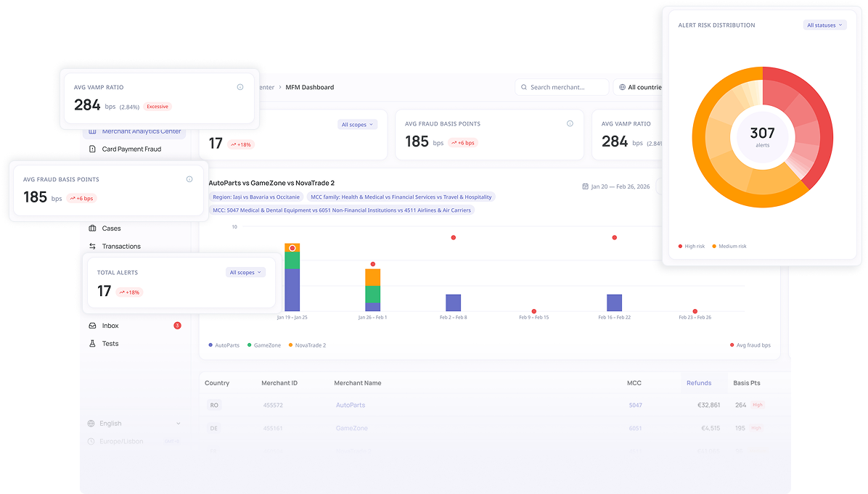Click info icon on dashboard Avg Fraud Basis Points card
868x494 pixels.
click(570, 123)
